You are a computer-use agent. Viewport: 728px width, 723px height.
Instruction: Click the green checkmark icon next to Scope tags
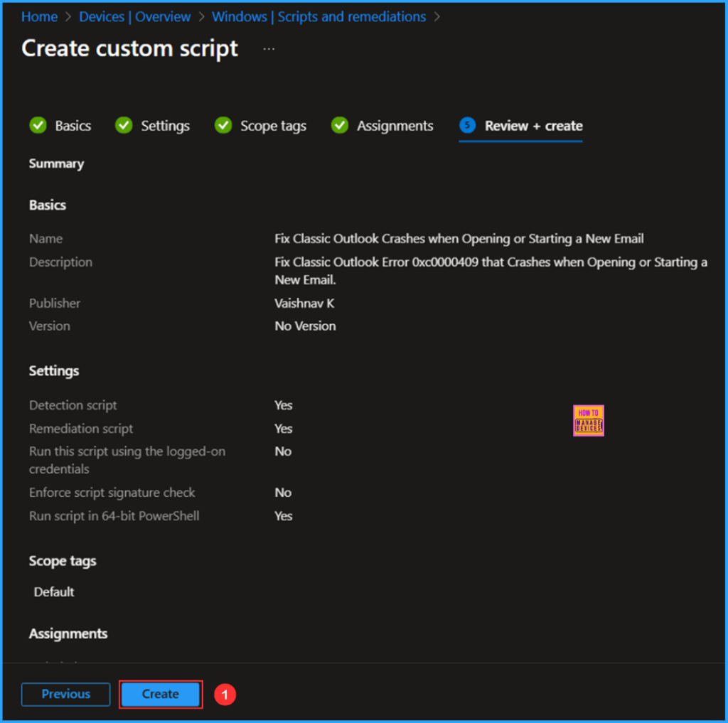[x=223, y=125]
